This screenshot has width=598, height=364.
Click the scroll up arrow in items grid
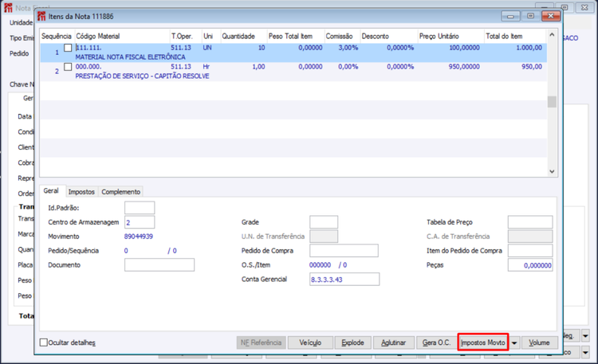(x=552, y=35)
